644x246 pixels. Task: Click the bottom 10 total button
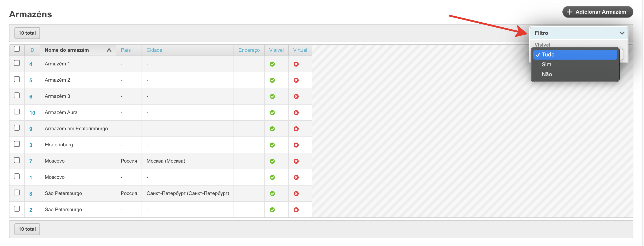coord(27,229)
